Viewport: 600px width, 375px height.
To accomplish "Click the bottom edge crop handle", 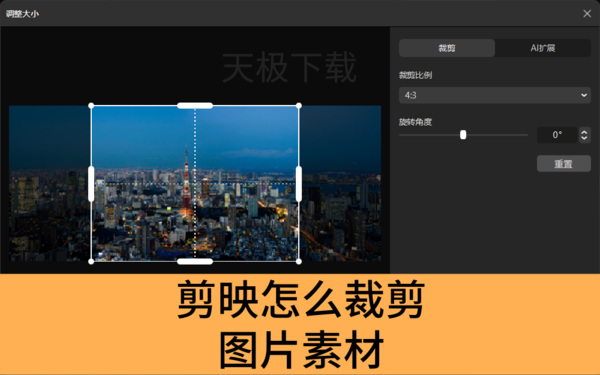I will (x=195, y=261).
